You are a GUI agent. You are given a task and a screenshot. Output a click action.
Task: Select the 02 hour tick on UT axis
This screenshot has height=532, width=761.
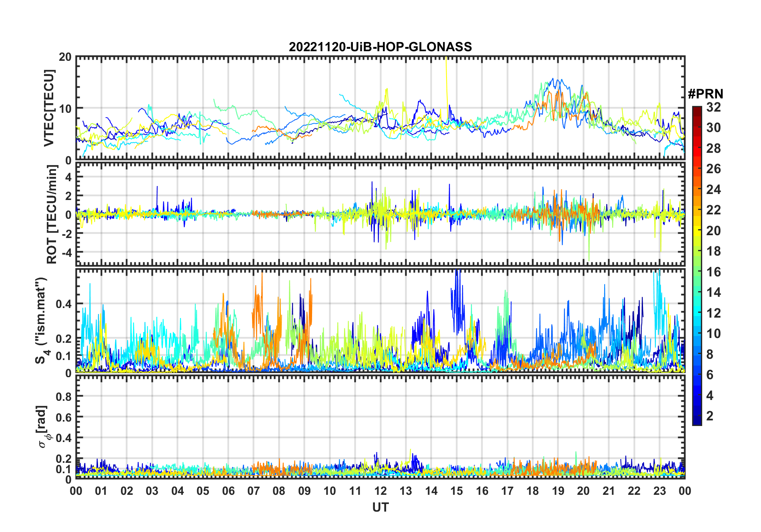click(127, 491)
